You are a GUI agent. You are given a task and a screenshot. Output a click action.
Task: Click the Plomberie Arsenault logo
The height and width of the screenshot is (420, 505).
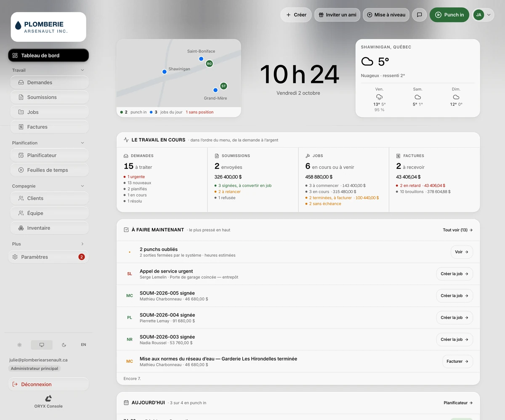point(48,27)
